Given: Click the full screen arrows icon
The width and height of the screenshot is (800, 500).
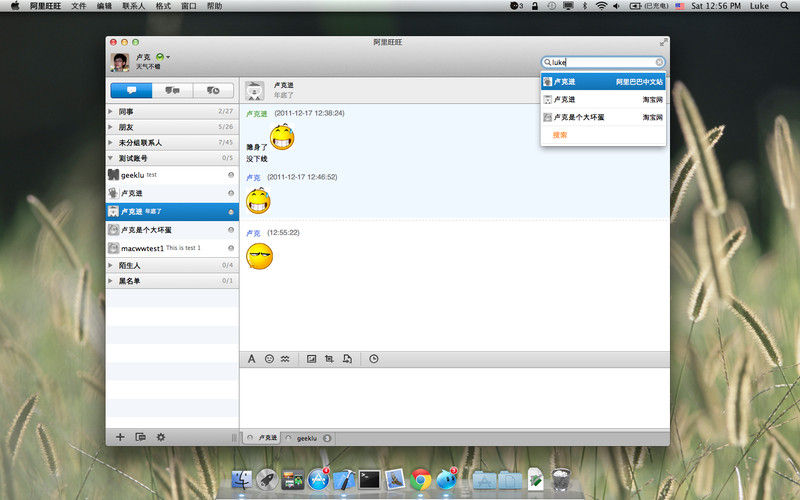Looking at the screenshot, I should pos(663,42).
